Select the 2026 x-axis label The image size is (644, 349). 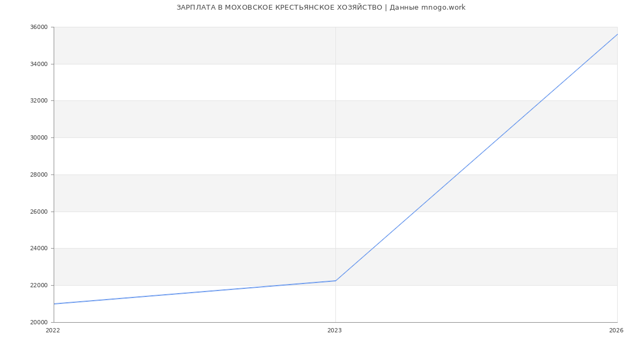pos(616,331)
